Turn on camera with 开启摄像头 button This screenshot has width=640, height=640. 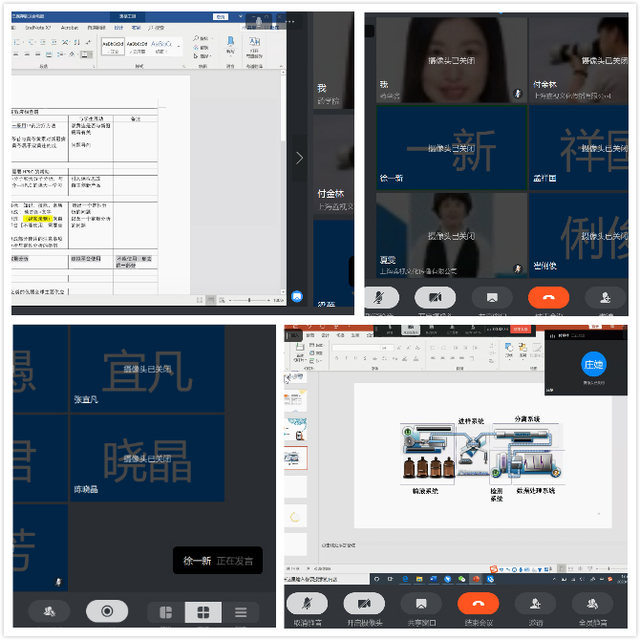[364, 603]
